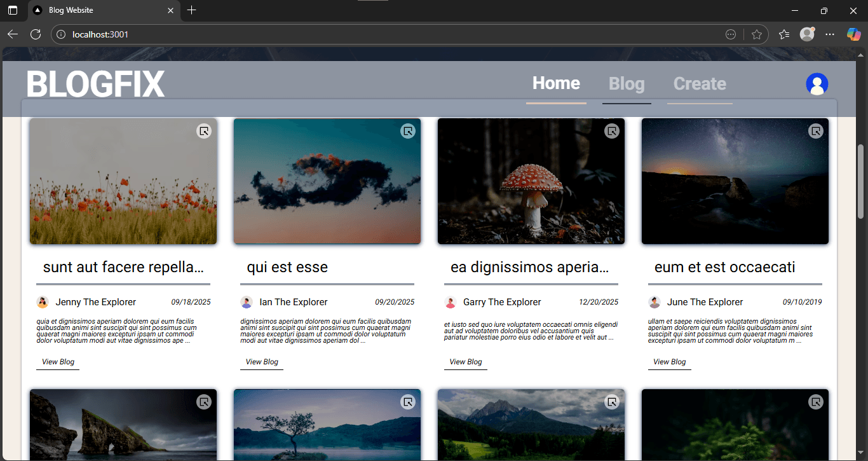This screenshot has height=461, width=868.
Task: Click open icon on dark fern image
Action: click(x=815, y=402)
